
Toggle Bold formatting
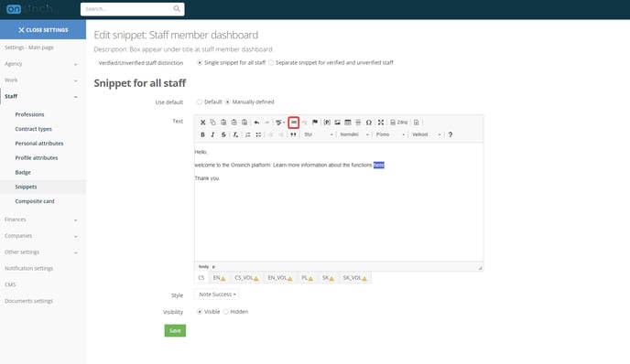click(x=202, y=134)
